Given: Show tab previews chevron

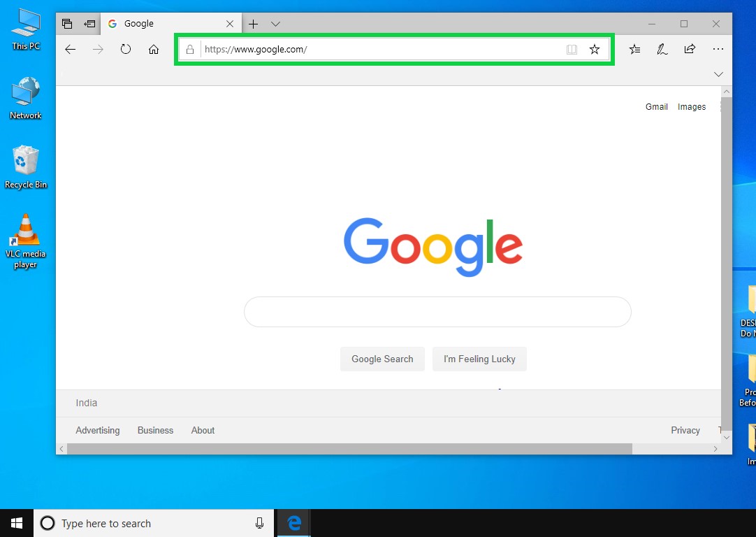Looking at the screenshot, I should [x=276, y=24].
